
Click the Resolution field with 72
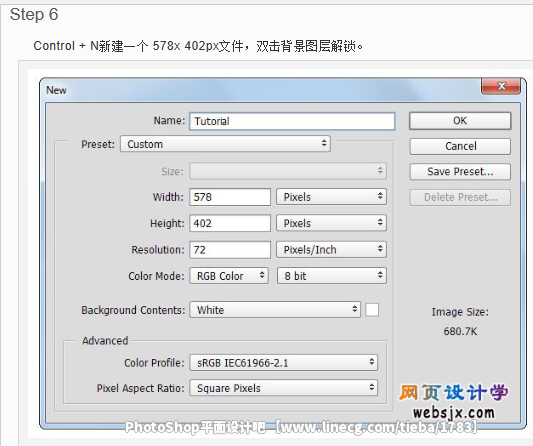[x=230, y=250]
